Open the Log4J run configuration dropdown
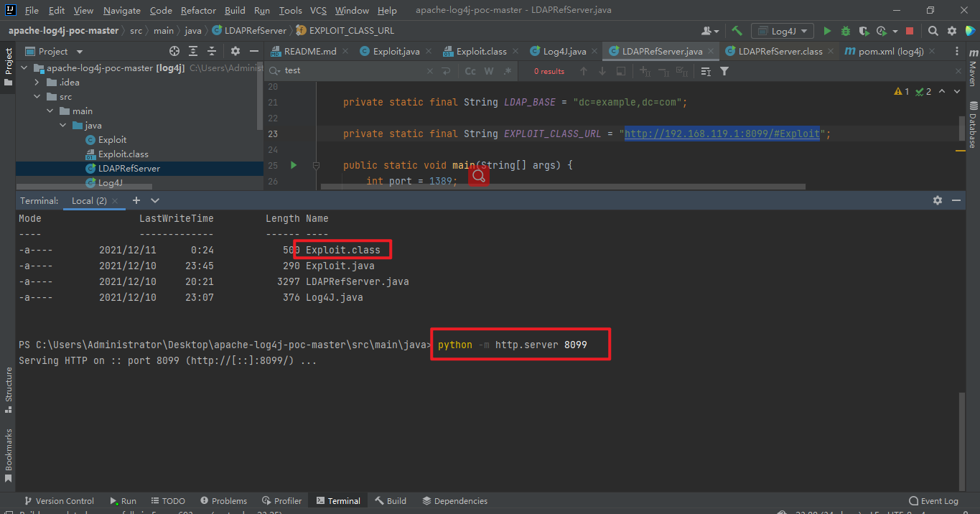The width and height of the screenshot is (980, 514). point(783,31)
